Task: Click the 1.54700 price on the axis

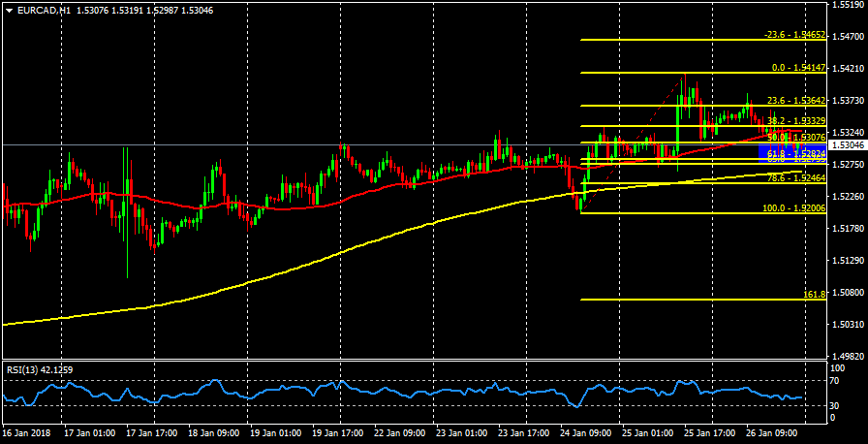Action: (848, 37)
